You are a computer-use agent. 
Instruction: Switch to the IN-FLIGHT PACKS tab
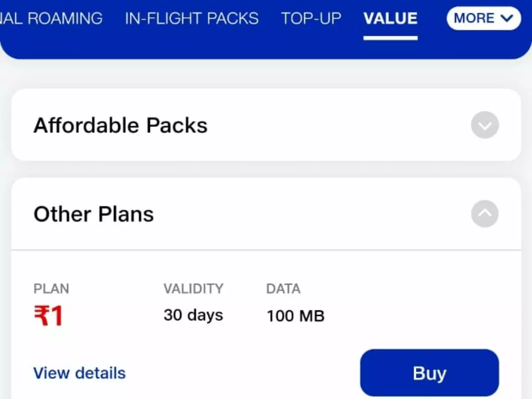pos(192,19)
